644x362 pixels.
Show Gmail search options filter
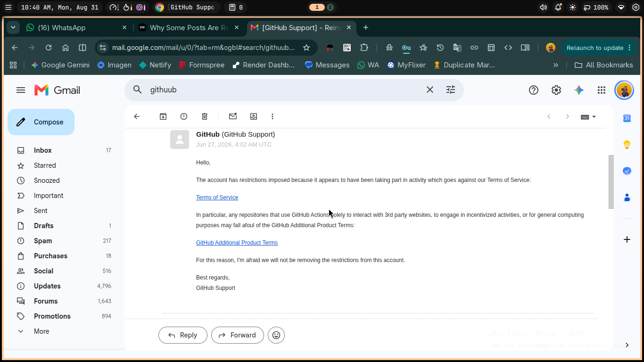coord(451,90)
